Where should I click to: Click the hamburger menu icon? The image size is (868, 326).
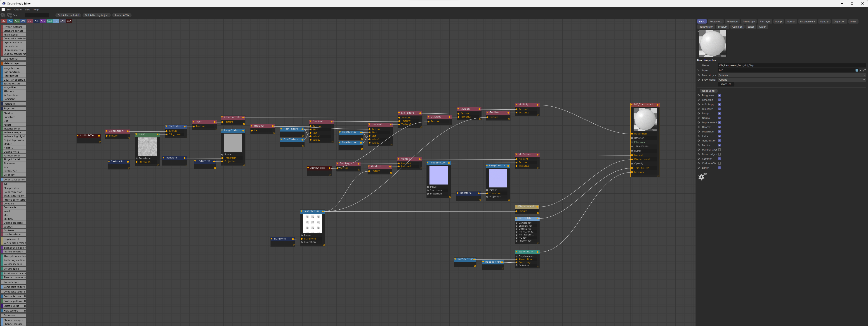(3, 10)
